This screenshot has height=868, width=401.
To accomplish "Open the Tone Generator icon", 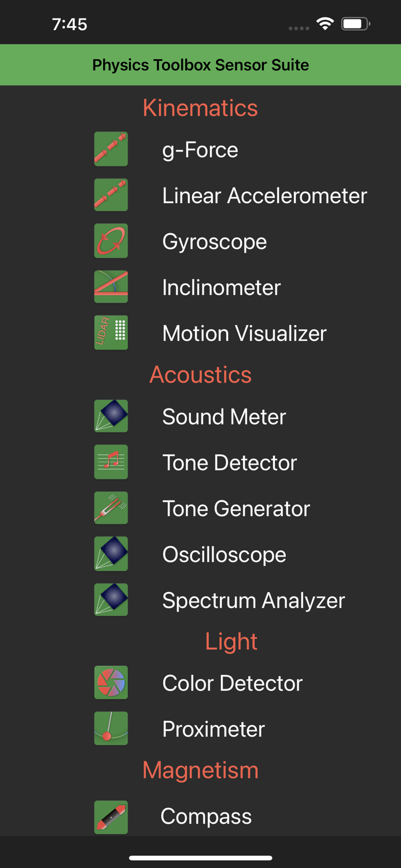I will coord(111,507).
